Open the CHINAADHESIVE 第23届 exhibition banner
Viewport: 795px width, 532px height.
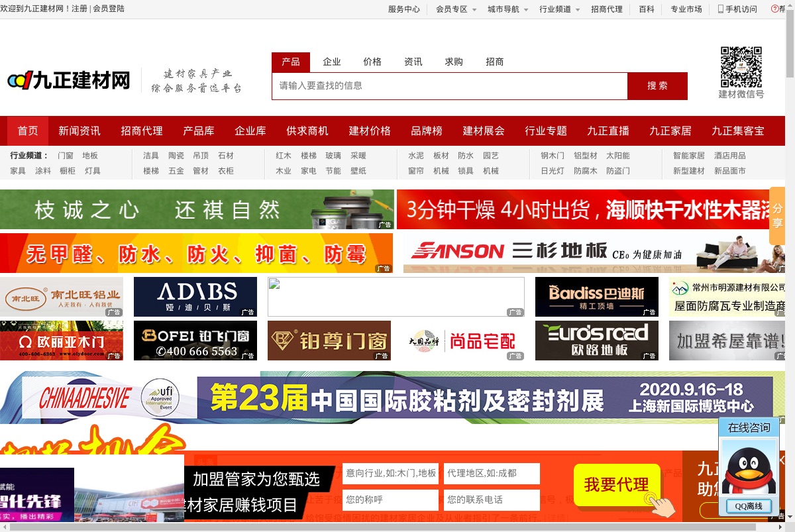click(x=393, y=398)
